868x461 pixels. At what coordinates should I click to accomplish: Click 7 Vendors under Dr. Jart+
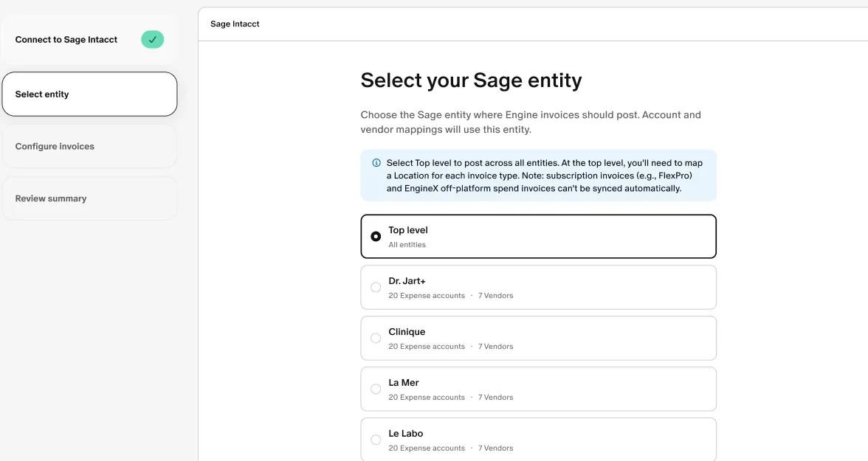pos(495,296)
